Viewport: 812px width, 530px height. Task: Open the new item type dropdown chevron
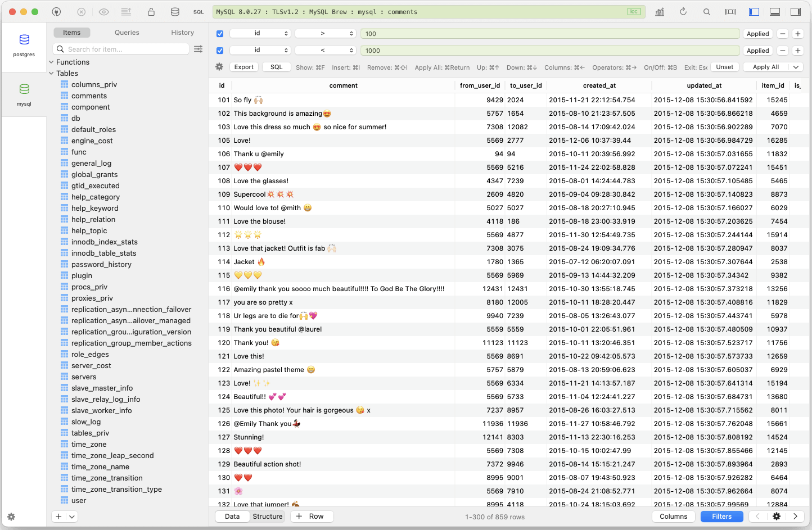point(72,517)
